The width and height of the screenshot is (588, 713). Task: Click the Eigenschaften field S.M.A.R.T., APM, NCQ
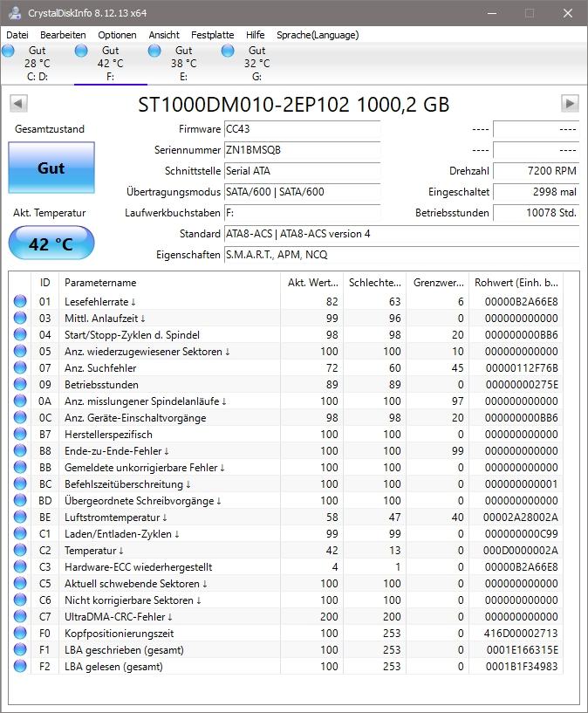click(x=401, y=255)
